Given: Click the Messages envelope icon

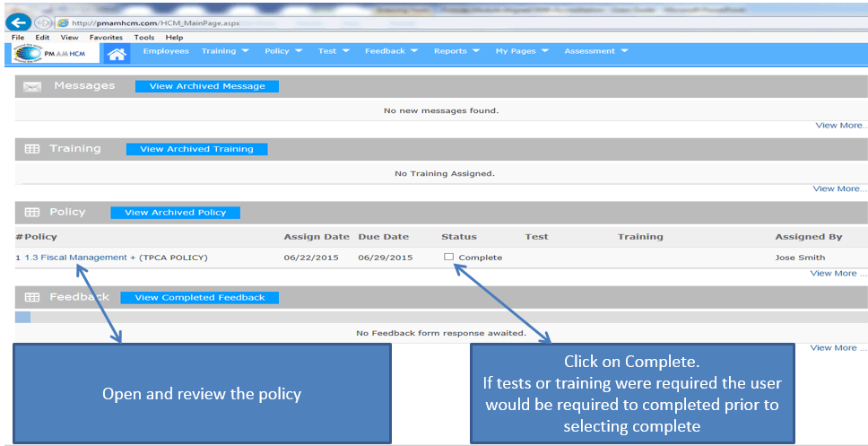Looking at the screenshot, I should tap(33, 87).
